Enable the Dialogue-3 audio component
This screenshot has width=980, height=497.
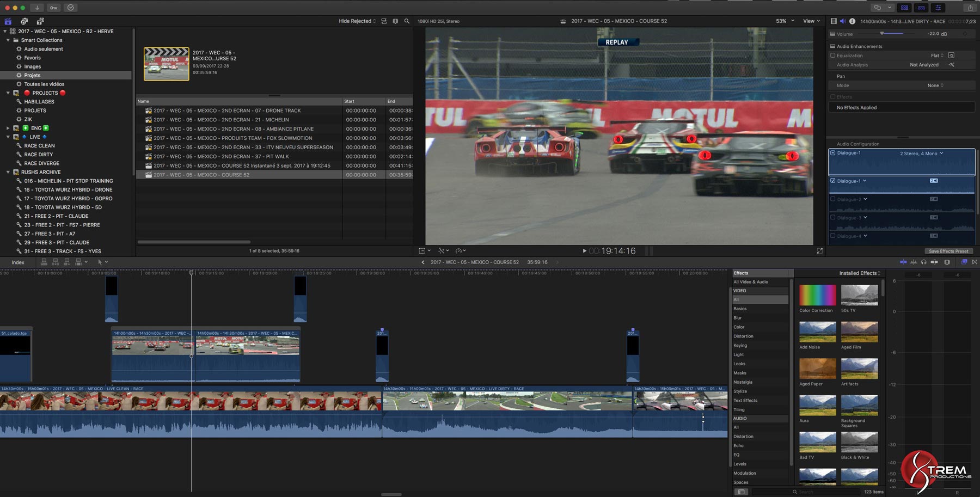[x=832, y=218]
